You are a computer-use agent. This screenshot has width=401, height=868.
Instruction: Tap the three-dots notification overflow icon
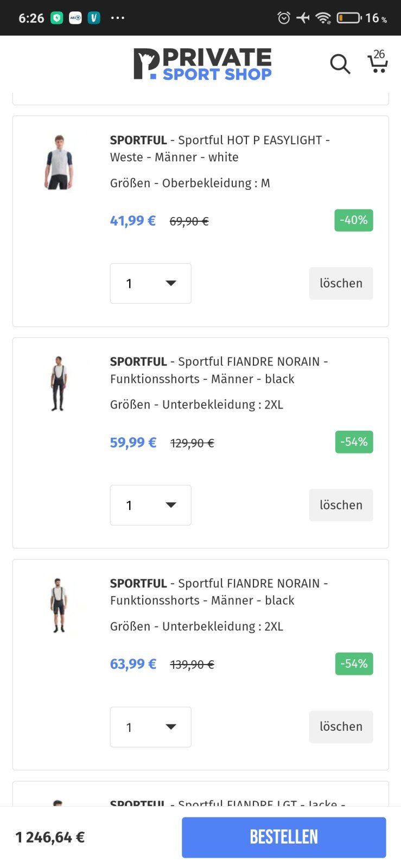[118, 18]
